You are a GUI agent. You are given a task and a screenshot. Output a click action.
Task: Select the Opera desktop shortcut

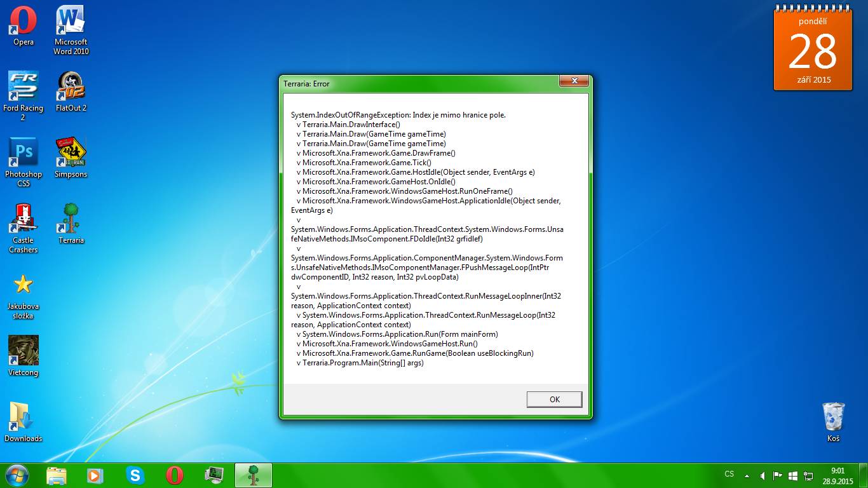point(24,26)
